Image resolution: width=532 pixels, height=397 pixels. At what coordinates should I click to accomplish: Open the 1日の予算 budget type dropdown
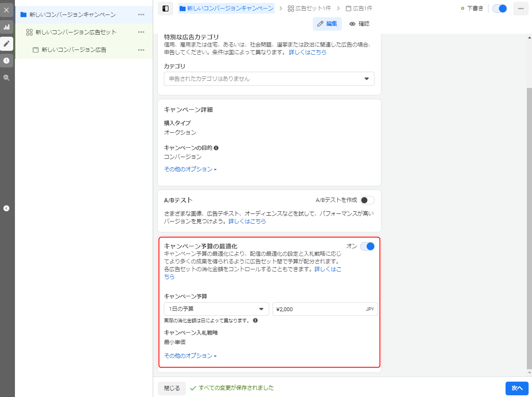(216, 309)
